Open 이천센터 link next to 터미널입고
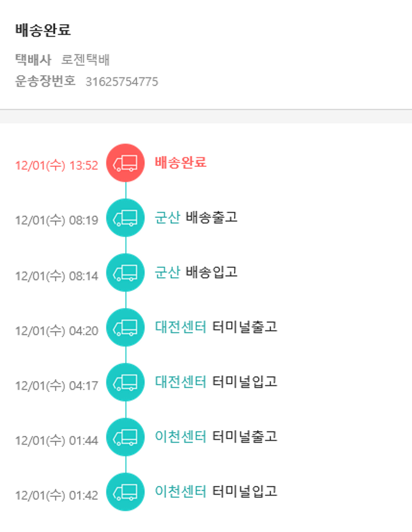This screenshot has width=412, height=532. coord(181,491)
